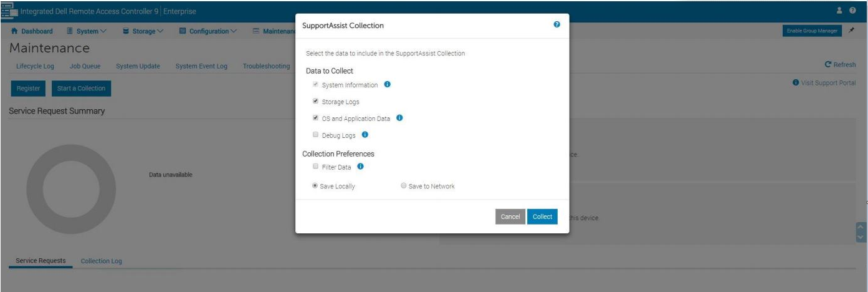This screenshot has width=868, height=292.
Task: Uncheck the Storage Logs checkbox
Action: (x=316, y=101)
